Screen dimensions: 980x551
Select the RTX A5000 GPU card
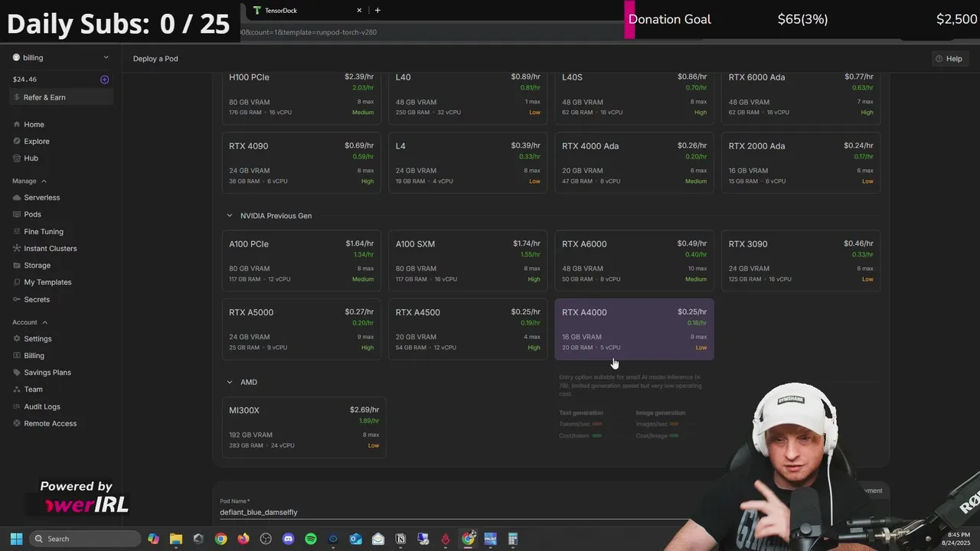pos(302,329)
